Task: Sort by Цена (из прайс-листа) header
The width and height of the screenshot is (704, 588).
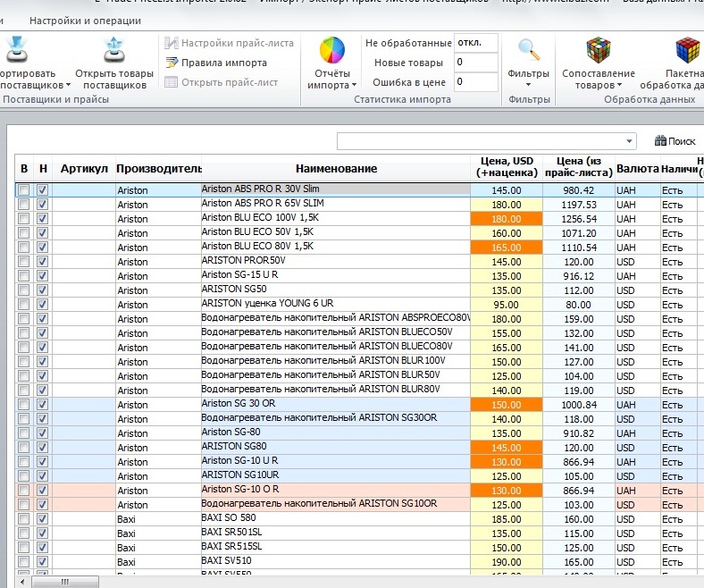Action: [x=579, y=167]
